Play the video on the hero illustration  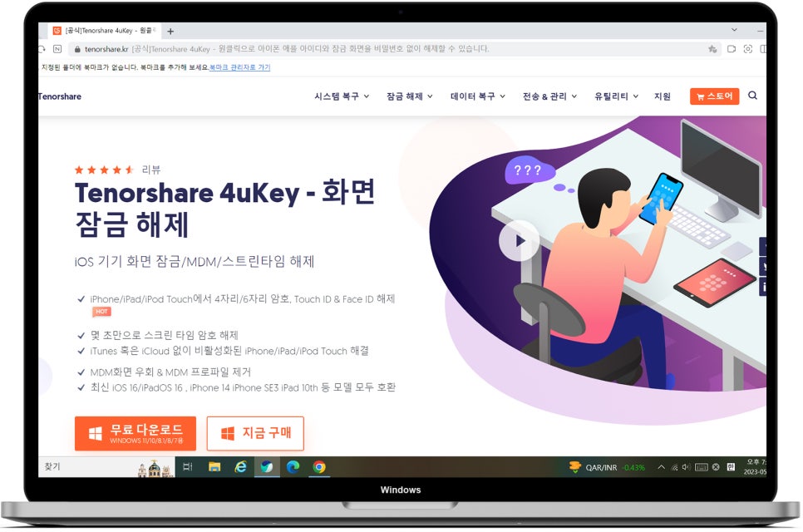click(x=519, y=241)
